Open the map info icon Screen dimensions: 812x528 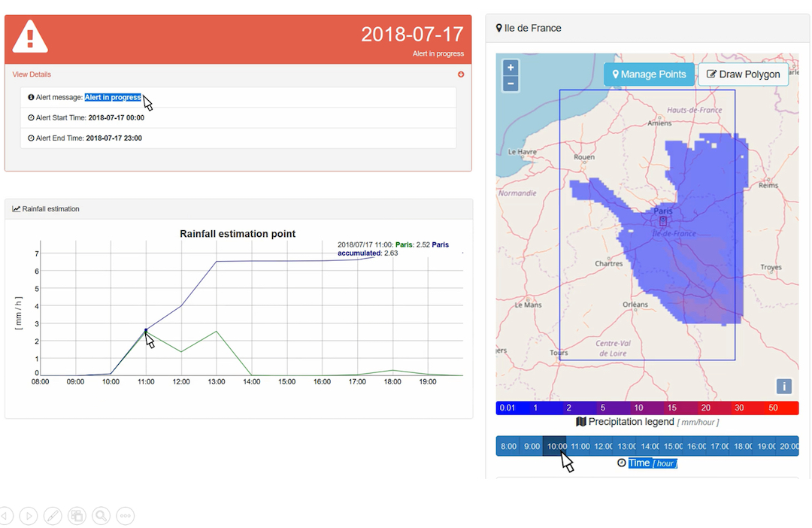click(x=783, y=387)
